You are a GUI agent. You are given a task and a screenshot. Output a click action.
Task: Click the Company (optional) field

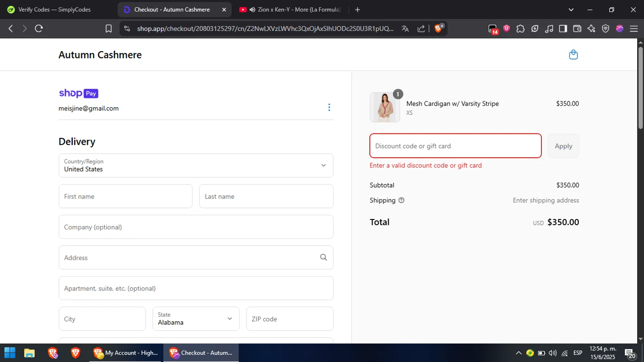[196, 227]
